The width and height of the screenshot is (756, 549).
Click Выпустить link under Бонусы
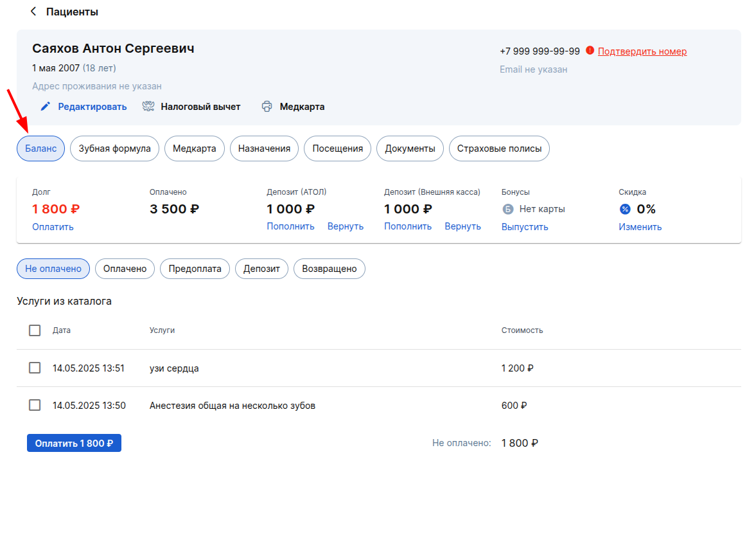[525, 227]
